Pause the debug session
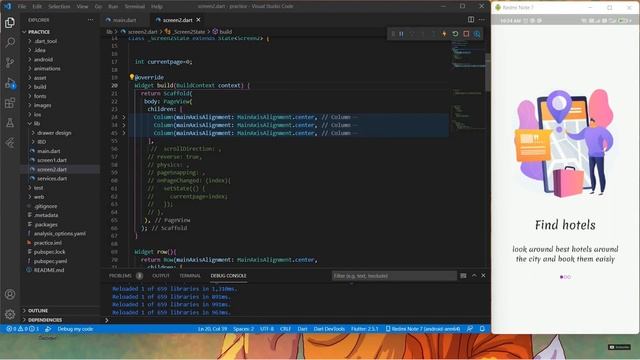 (401, 34)
